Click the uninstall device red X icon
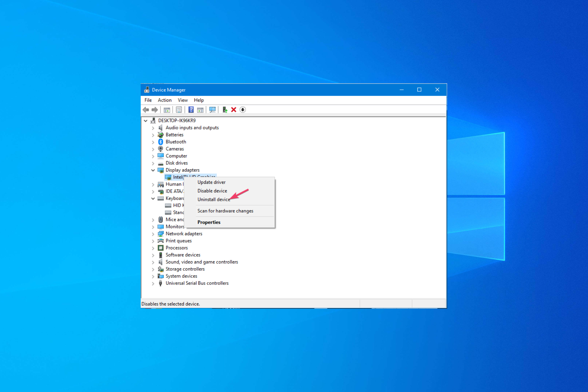 coord(234,109)
